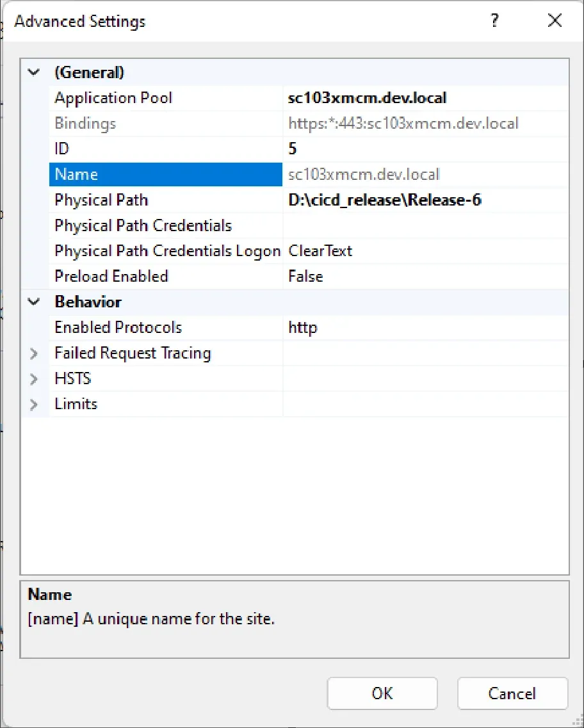This screenshot has width=584, height=728.
Task: Click the HSTS label
Action: (x=73, y=379)
